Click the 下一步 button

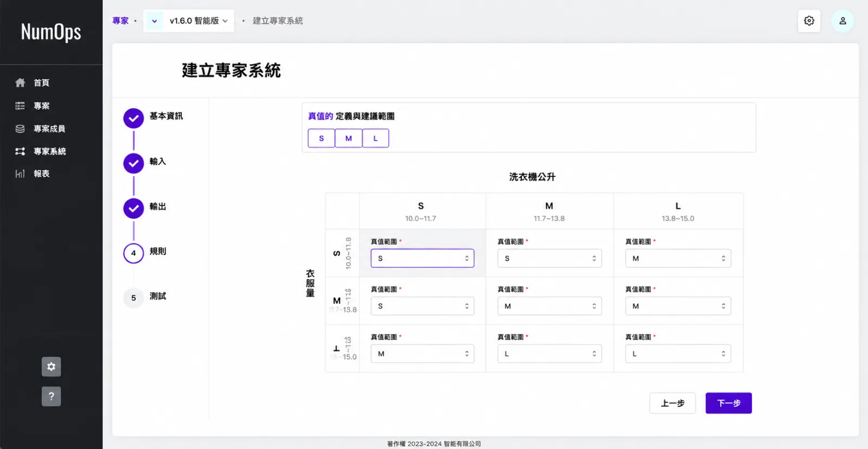(729, 403)
